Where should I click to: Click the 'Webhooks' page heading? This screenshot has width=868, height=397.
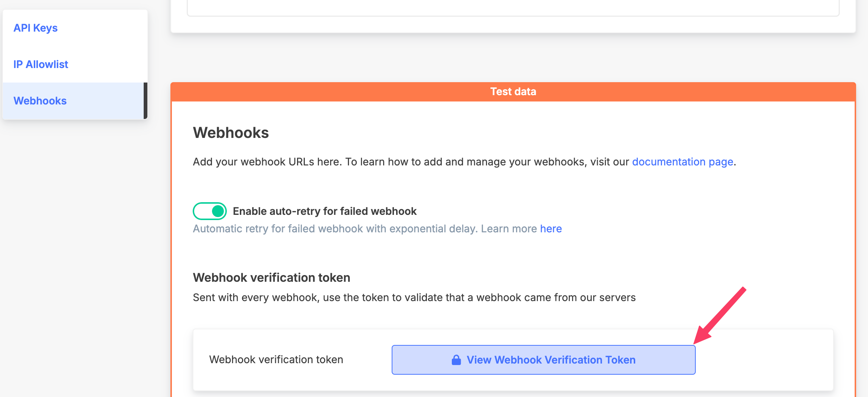231,133
